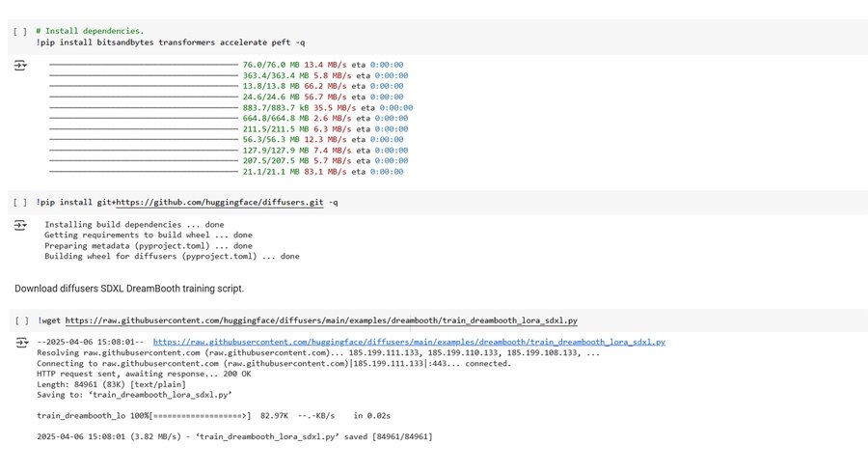Click the 'HTTP request sent' output line
The image size is (868, 473).
144,374
